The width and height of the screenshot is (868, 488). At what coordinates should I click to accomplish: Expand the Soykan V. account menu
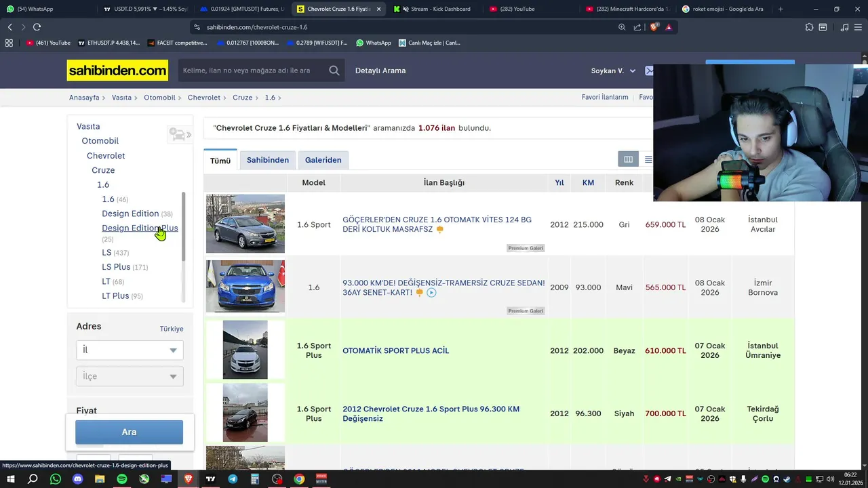(x=613, y=70)
